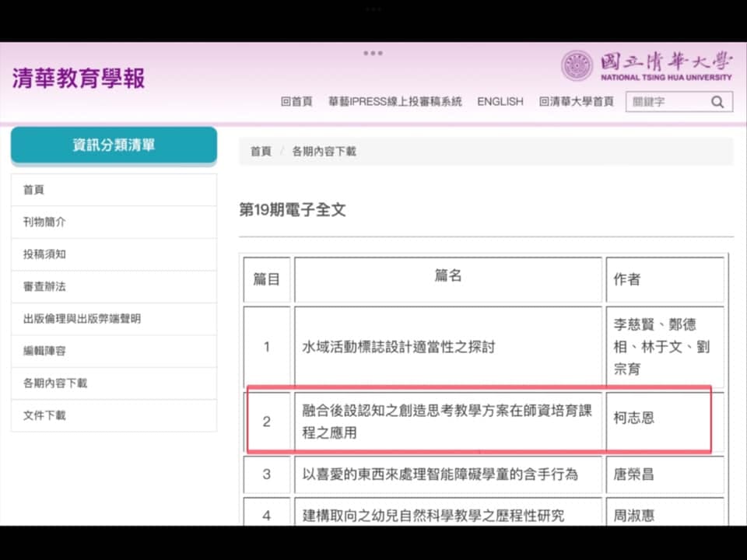Open 華藝IPRESS線上投審稿系統 link

click(395, 101)
